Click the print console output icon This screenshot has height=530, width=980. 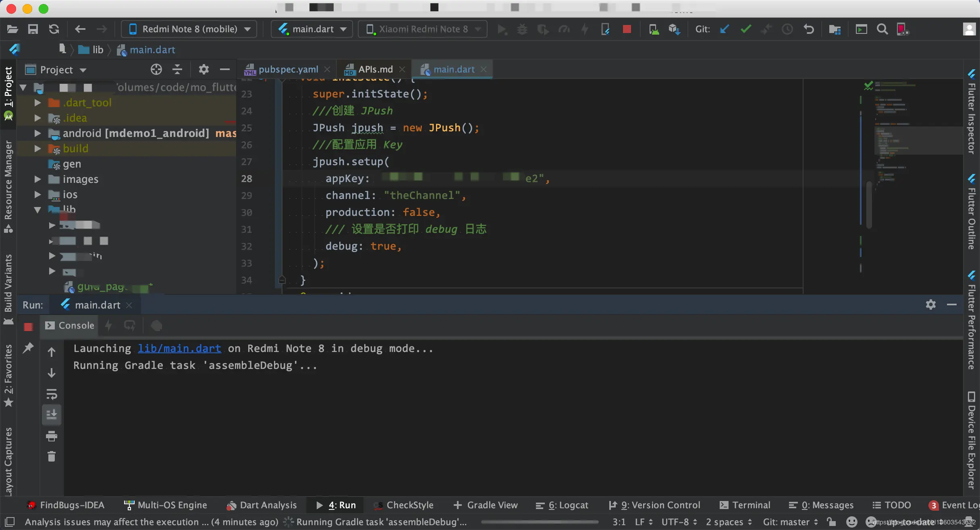pos(52,436)
